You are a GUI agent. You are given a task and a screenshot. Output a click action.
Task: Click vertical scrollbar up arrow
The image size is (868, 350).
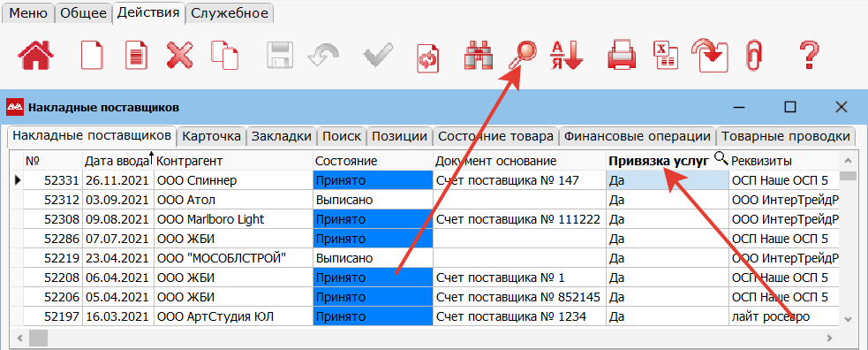coord(847,161)
